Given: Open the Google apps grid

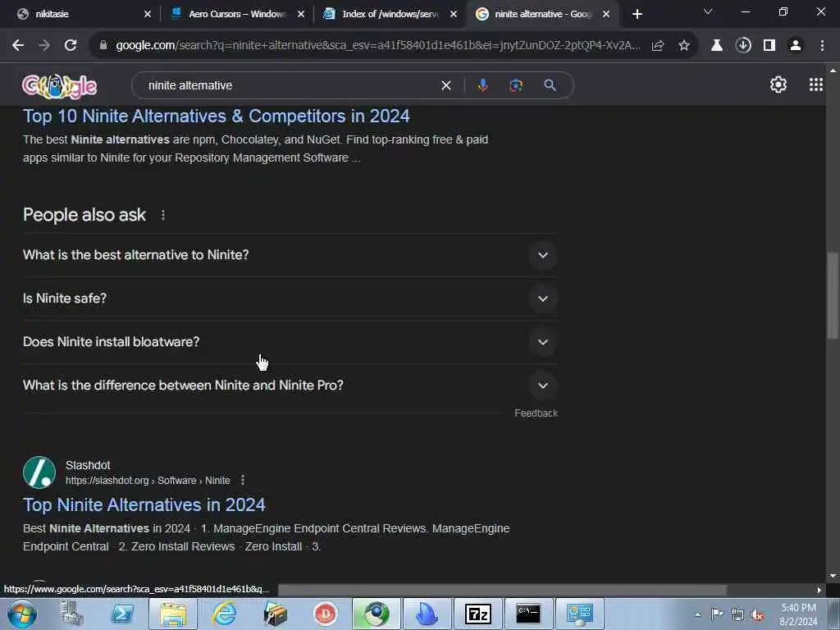Looking at the screenshot, I should (816, 84).
